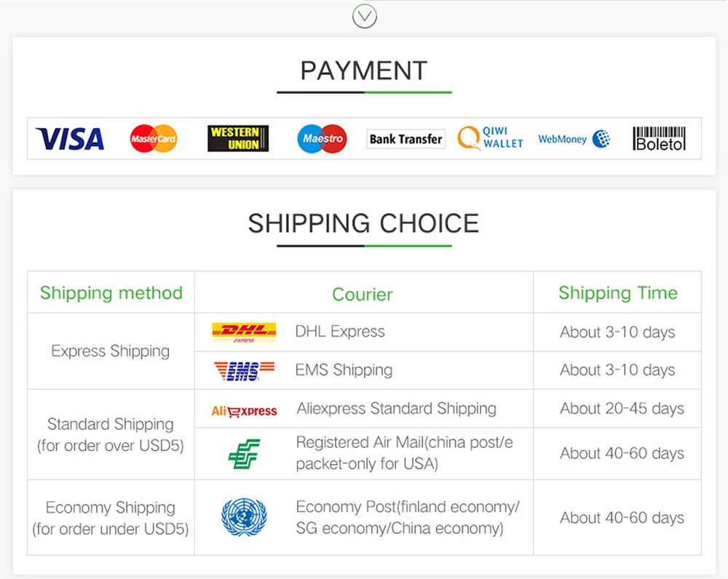Image resolution: width=728 pixels, height=579 pixels.
Task: Click the blue UN-style Economy Post emblem
Action: [x=244, y=517]
